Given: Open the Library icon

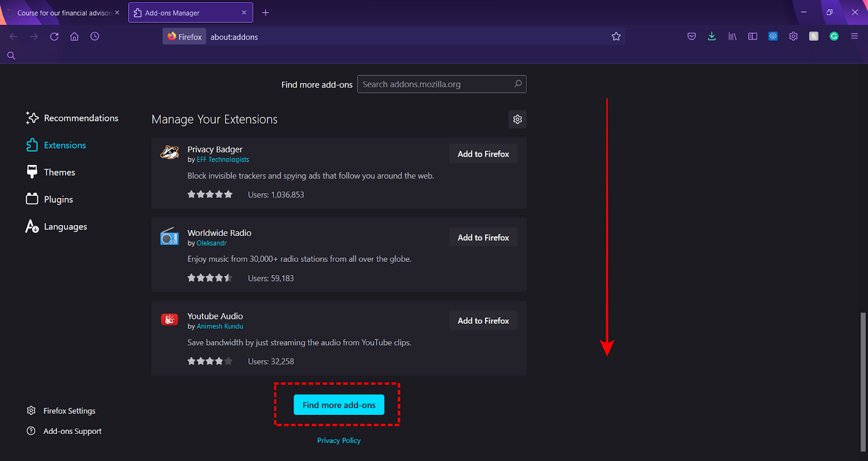Looking at the screenshot, I should (x=732, y=36).
